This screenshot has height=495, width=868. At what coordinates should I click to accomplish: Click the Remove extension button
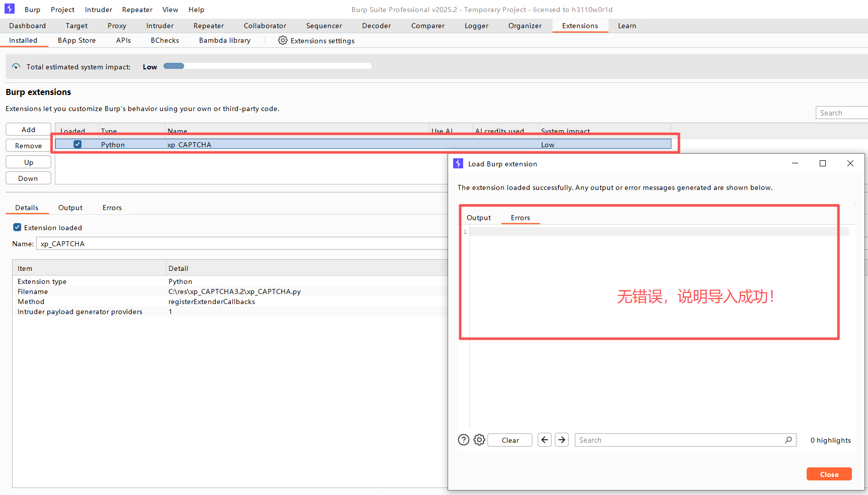click(28, 145)
